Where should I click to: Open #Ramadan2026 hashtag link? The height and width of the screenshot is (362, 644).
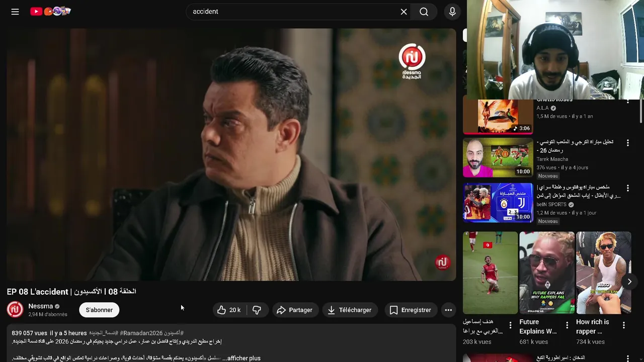tap(141, 333)
